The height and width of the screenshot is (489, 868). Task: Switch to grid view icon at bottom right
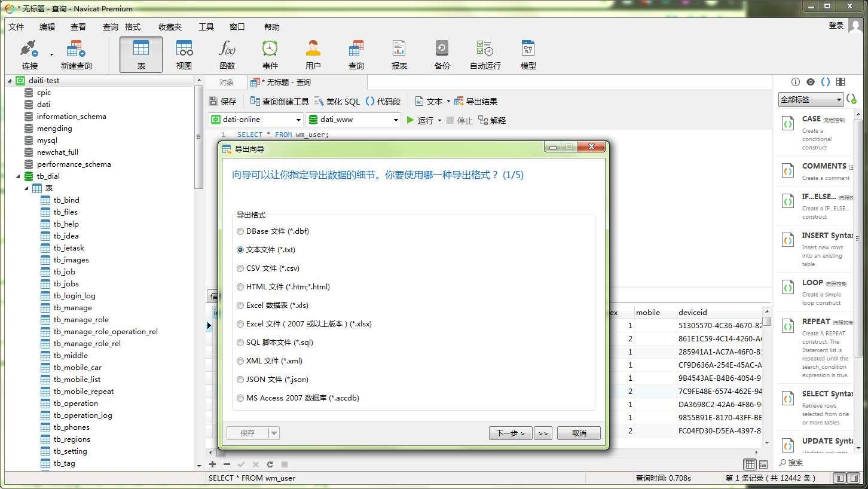coord(750,464)
